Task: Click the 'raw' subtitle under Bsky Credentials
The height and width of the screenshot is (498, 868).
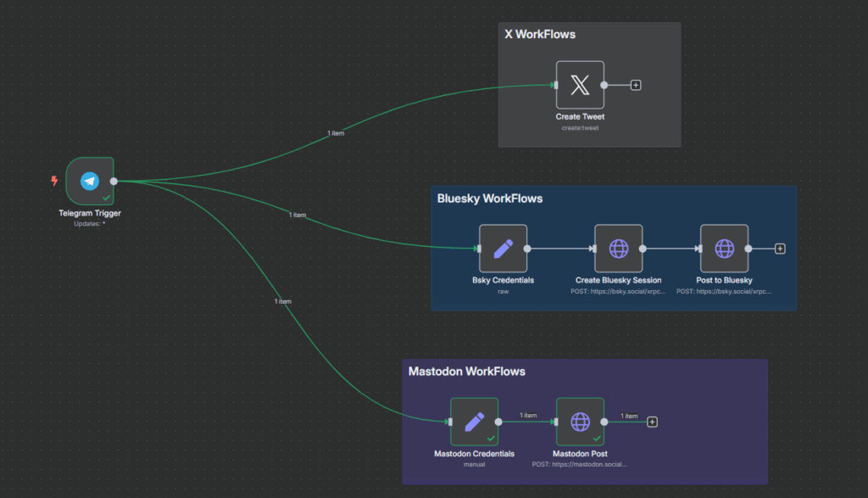Action: coord(504,291)
